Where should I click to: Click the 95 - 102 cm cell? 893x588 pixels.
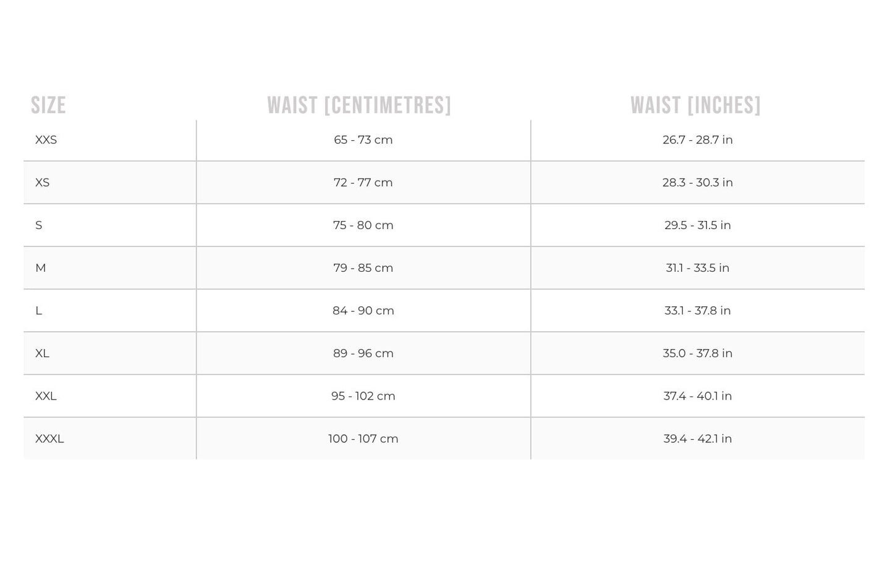point(363,396)
